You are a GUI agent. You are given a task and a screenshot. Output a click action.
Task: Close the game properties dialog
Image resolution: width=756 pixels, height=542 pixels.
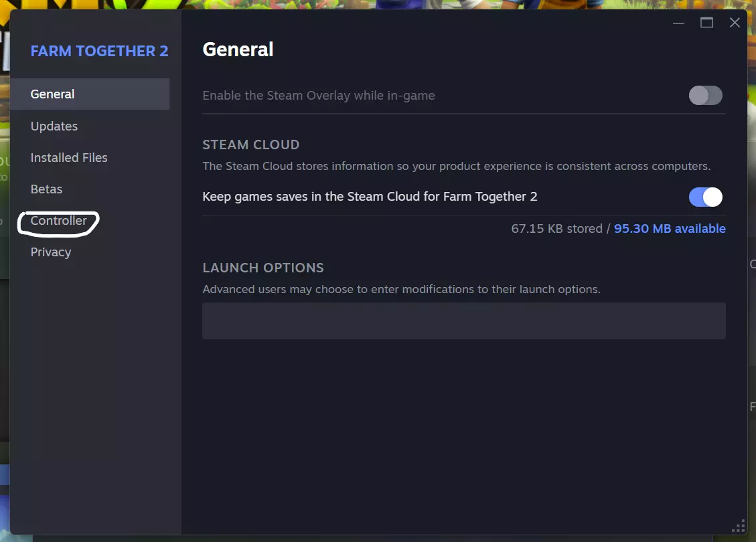(735, 23)
